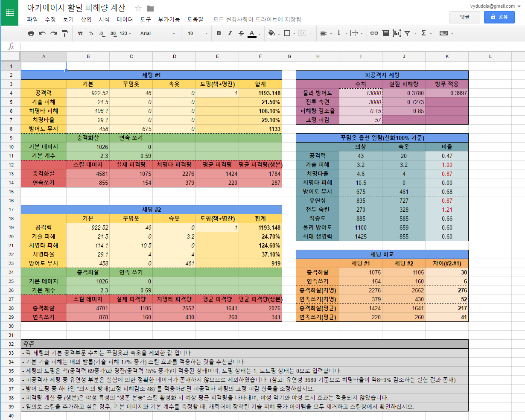Move document to a folder

pyautogui.click(x=150, y=8)
